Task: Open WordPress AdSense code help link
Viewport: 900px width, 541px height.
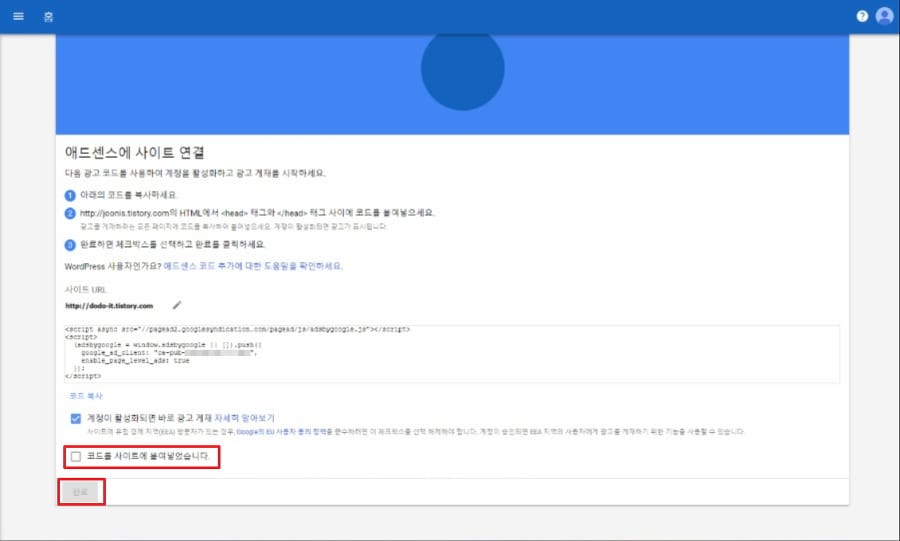Action: [253, 266]
